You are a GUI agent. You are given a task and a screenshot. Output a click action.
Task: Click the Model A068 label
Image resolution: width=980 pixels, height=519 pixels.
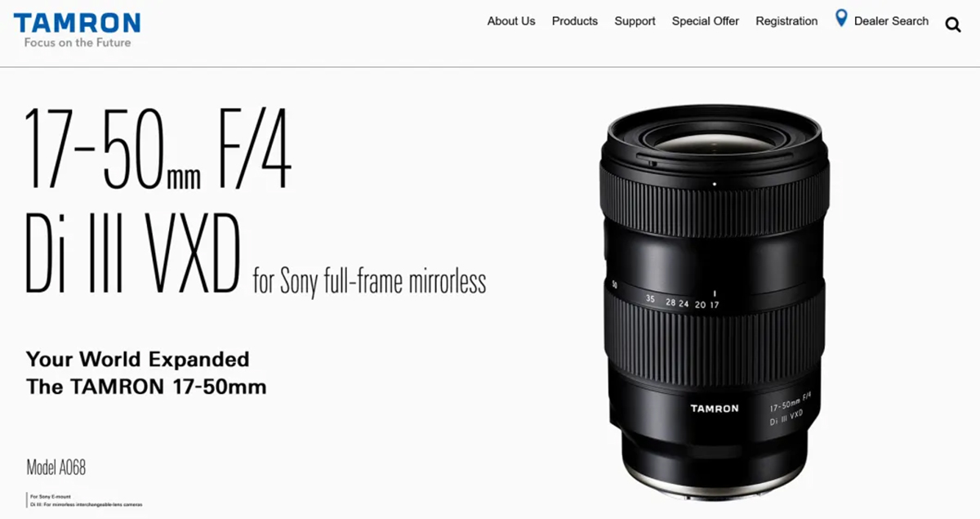(56, 468)
